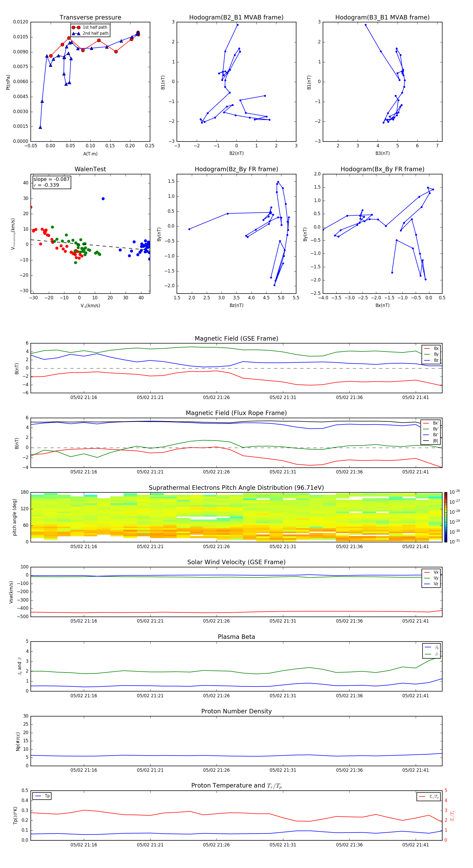Click the 'Transverse pressure' plot title

point(90,17)
